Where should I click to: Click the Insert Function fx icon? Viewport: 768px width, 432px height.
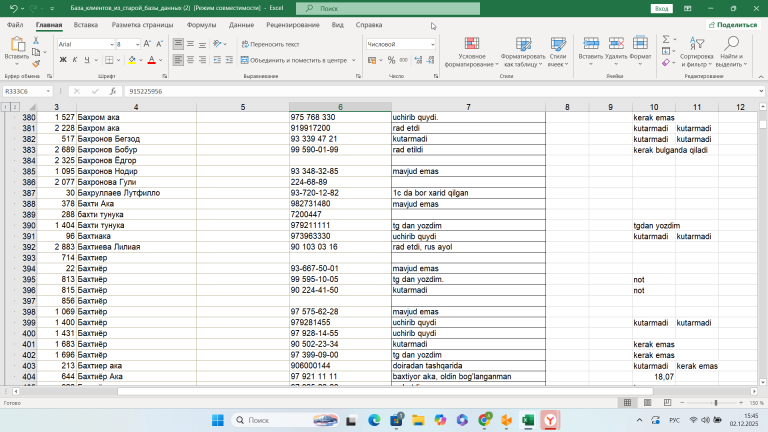pos(113,91)
